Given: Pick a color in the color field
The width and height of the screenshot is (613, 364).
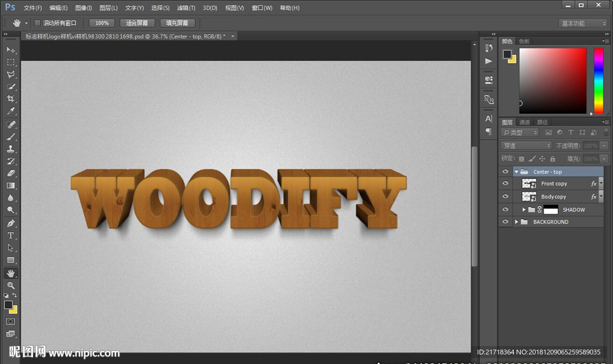Looking at the screenshot, I should tap(553, 81).
